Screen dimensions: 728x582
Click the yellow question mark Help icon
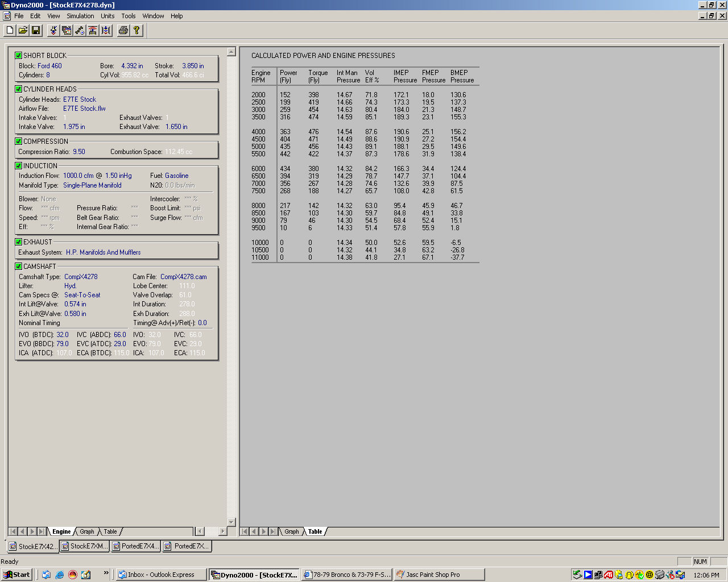click(x=136, y=30)
